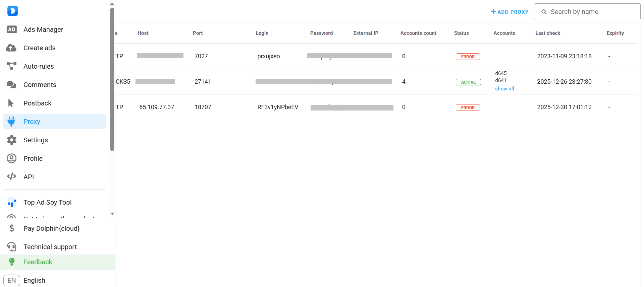Screen dimensions: 644x287
Task: Click the sidebar scroll down arrow
Action: coord(112,214)
